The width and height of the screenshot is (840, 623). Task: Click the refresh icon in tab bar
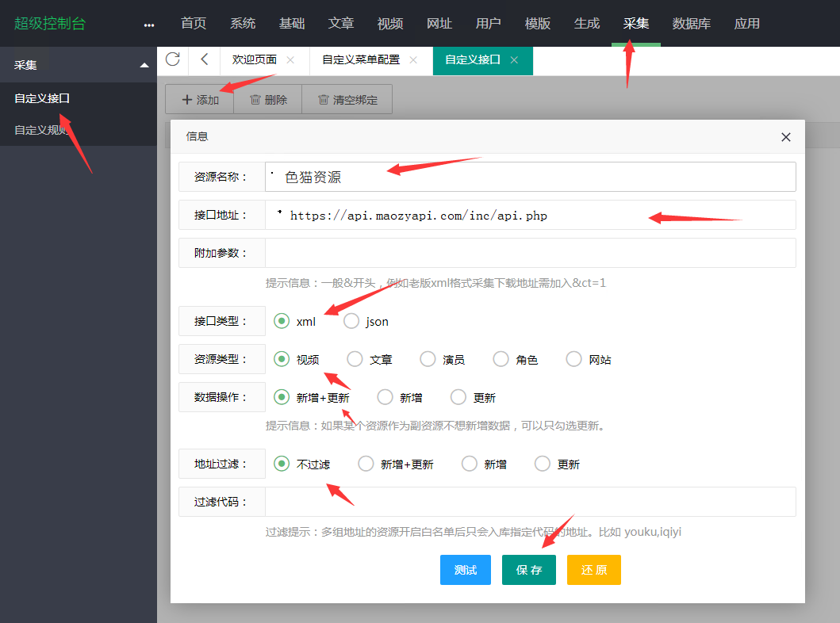tap(172, 59)
